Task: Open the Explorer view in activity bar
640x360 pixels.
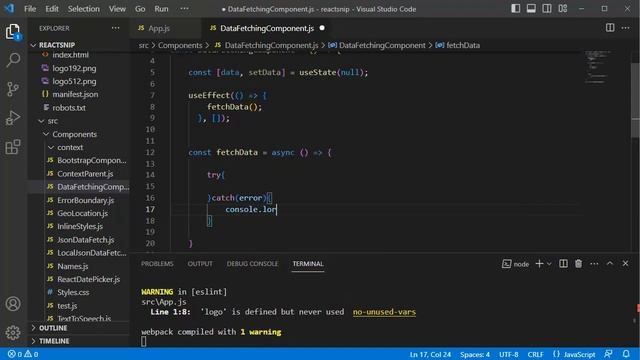Action: pos(13,31)
